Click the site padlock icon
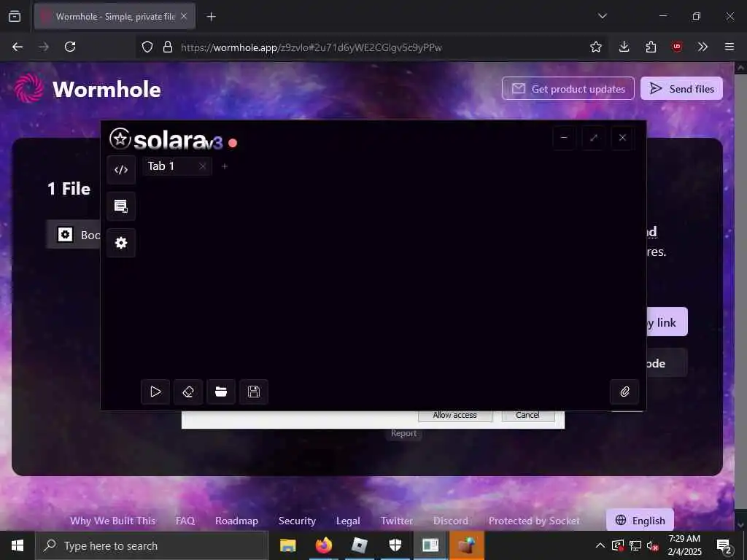Screen dimensions: 747x560 (x=168, y=47)
